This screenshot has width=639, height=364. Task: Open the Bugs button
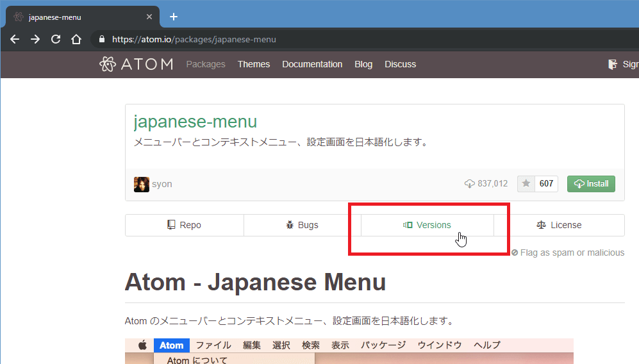302,225
